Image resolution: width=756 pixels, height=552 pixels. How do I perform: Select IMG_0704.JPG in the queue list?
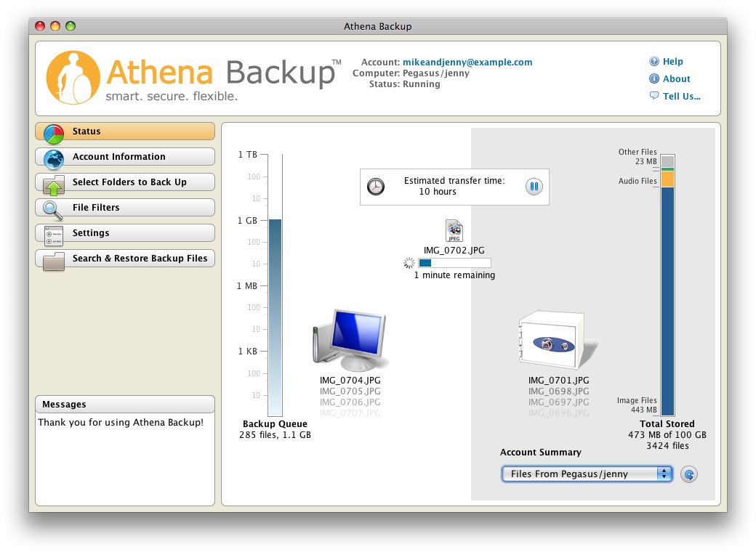(350, 381)
